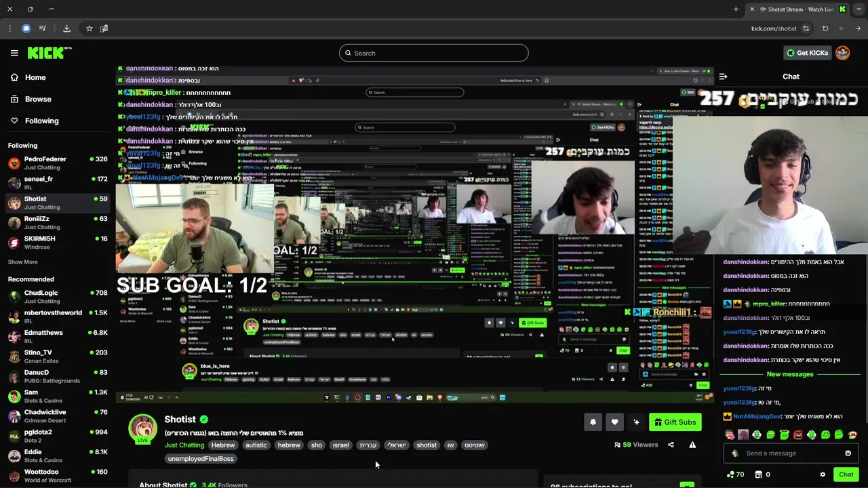Open RoniiiZz channel in Following list
This screenshot has width=868, height=488.
pos(58,222)
